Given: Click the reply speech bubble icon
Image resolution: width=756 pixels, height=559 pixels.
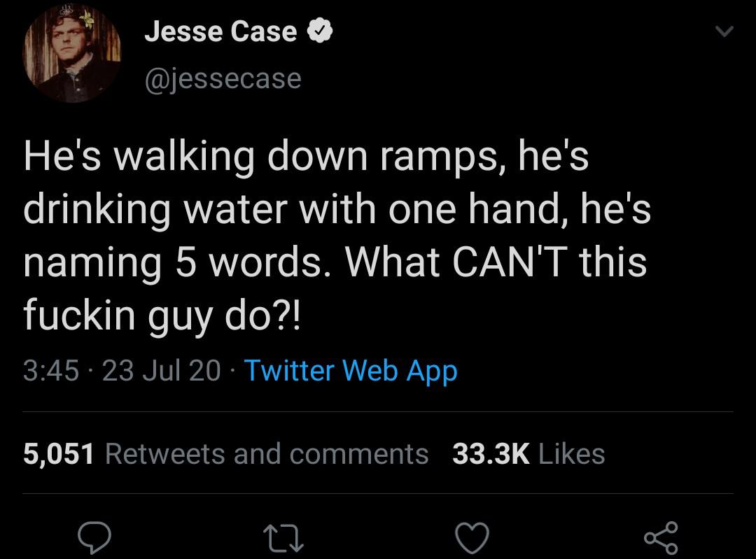Looking at the screenshot, I should tap(96, 537).
